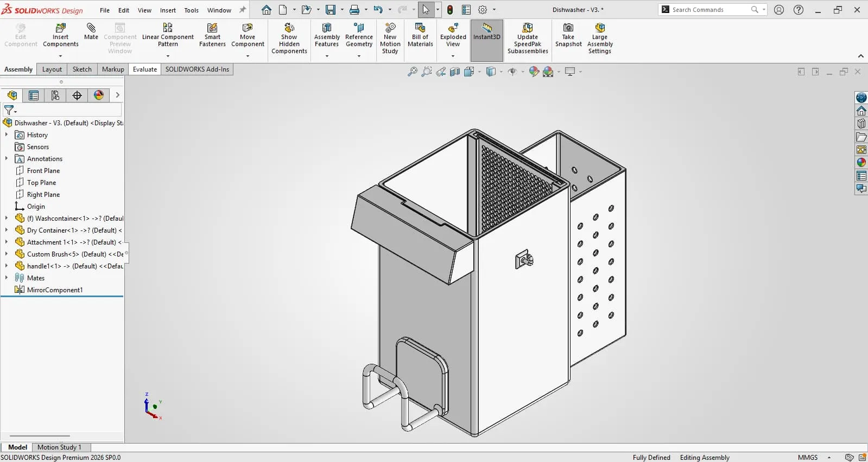
Task: Click Take Snapshot icon
Action: tap(568, 35)
